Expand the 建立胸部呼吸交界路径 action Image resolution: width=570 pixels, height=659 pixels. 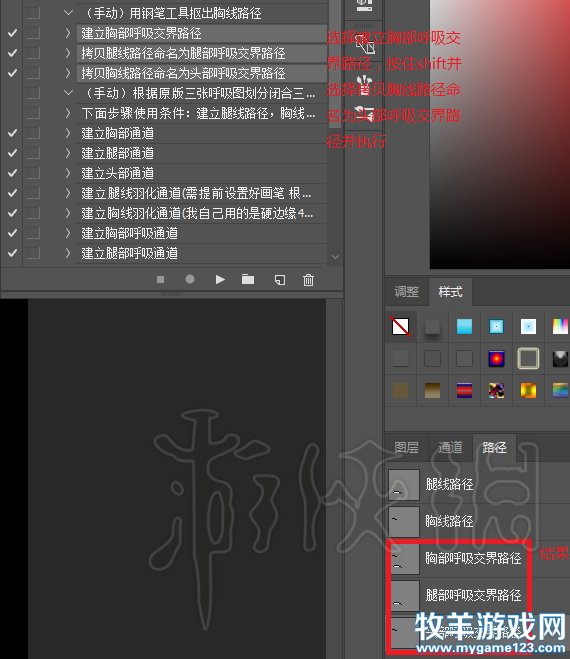click(x=68, y=33)
